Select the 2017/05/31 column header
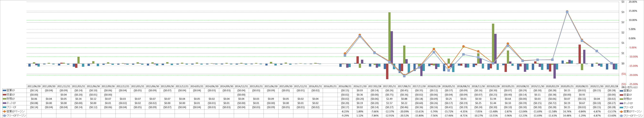The image size is (644, 118). [389, 86]
